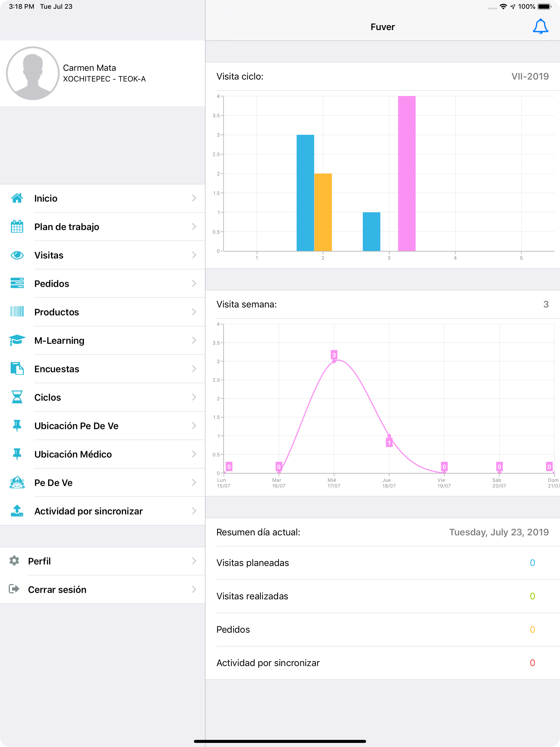Expand the Visitas row chevron

point(194,255)
